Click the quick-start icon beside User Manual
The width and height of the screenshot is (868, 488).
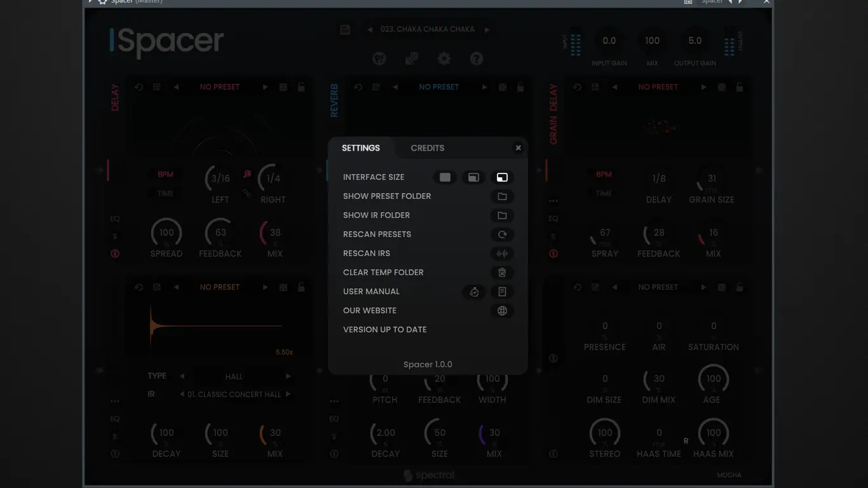click(474, 292)
